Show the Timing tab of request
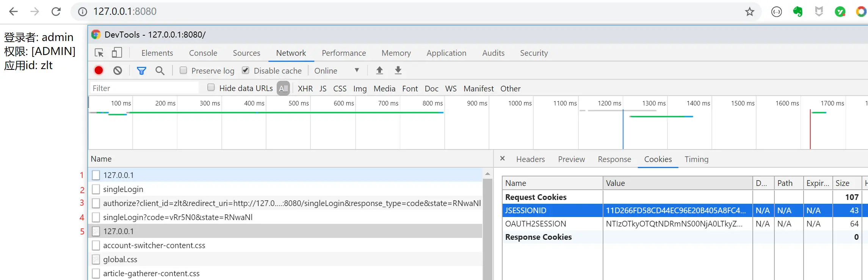Screen dimensions: 868x280 click(696, 159)
